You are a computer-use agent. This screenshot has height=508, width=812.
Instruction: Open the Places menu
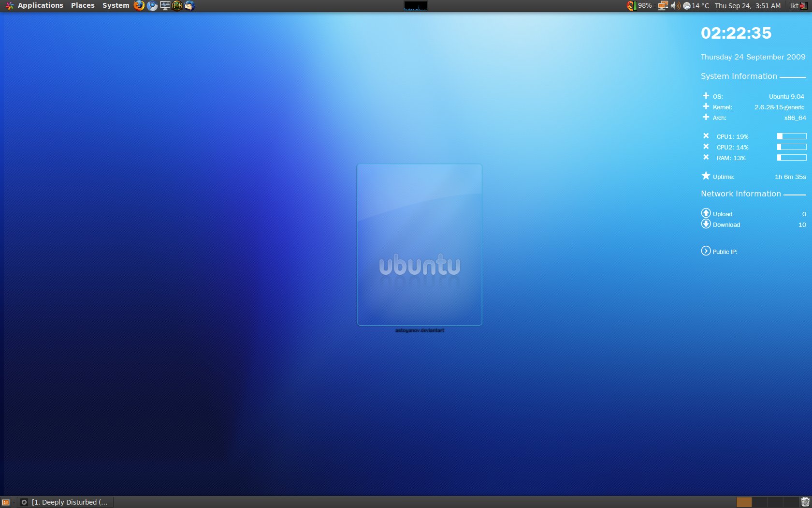point(83,6)
